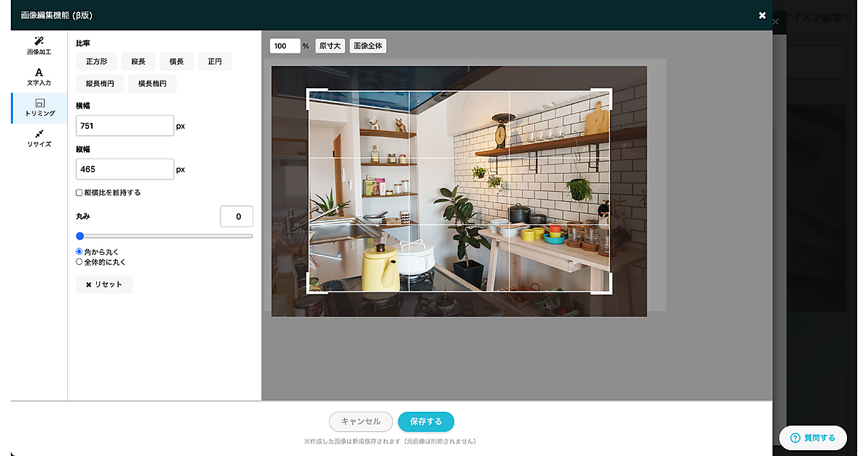Select 全体的に丸く radio option
The height and width of the screenshot is (456, 868).
coord(80,262)
